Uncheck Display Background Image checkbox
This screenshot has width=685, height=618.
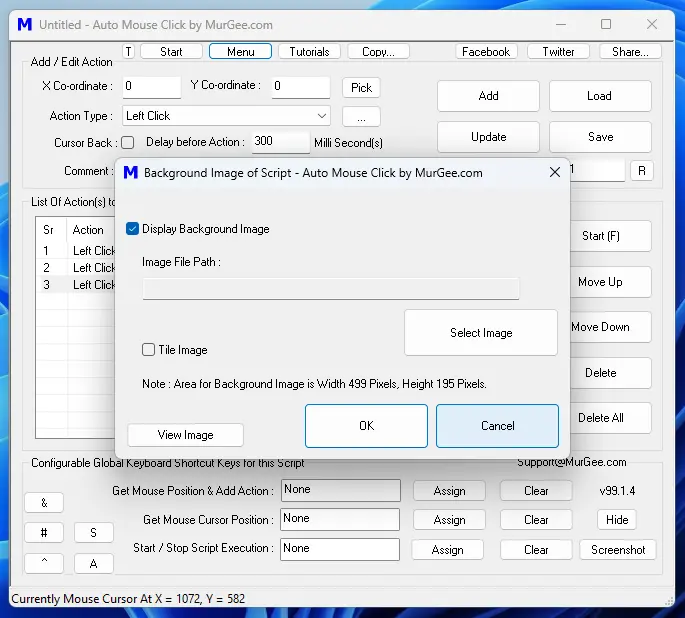[132, 229]
